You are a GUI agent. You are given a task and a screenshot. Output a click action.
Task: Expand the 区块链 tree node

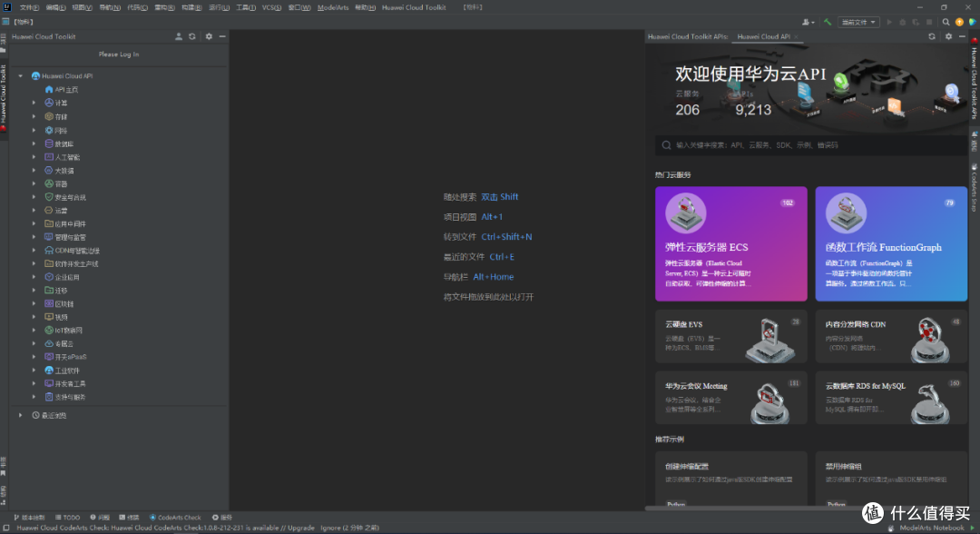tap(34, 304)
